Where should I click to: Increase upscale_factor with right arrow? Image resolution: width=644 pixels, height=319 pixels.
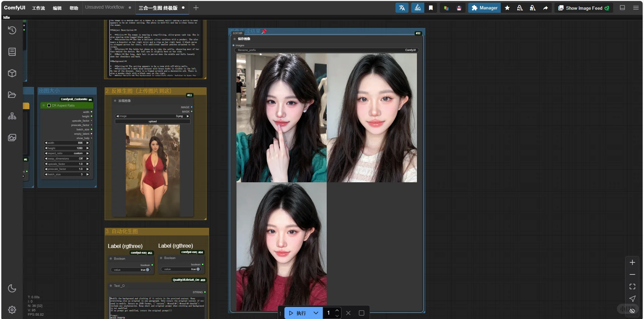tap(88, 164)
